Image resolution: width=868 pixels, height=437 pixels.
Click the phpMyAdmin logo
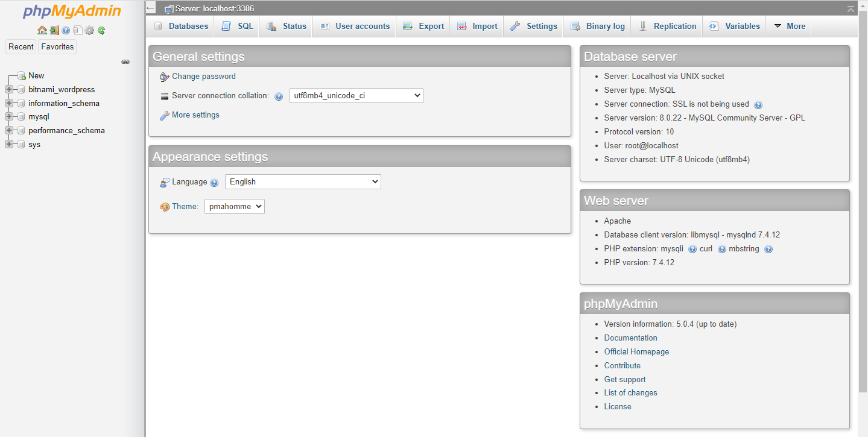[x=72, y=11]
